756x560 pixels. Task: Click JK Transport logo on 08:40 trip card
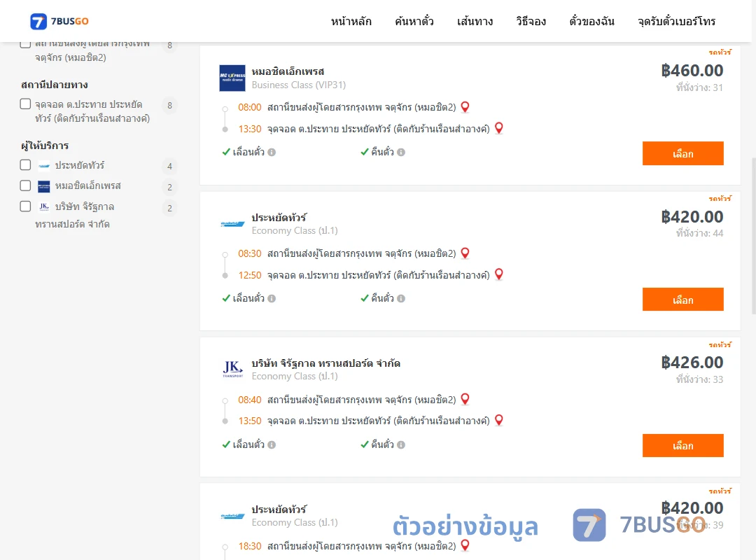[x=232, y=370]
